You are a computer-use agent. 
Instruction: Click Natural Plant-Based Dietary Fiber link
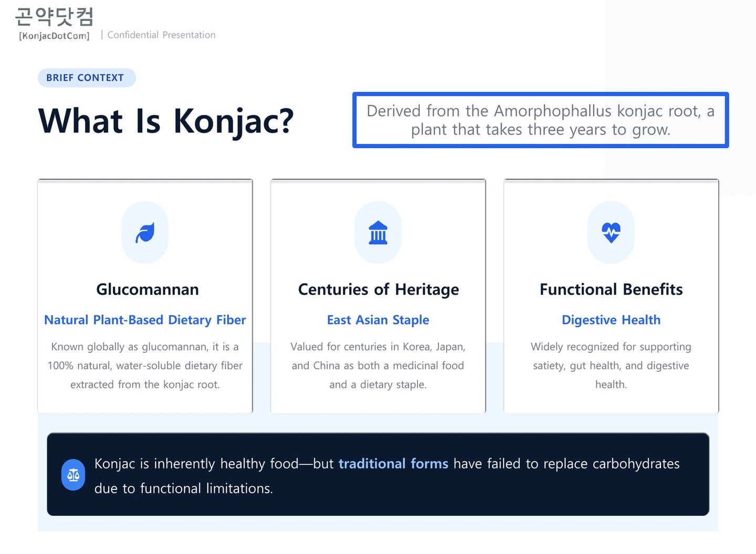coord(145,320)
